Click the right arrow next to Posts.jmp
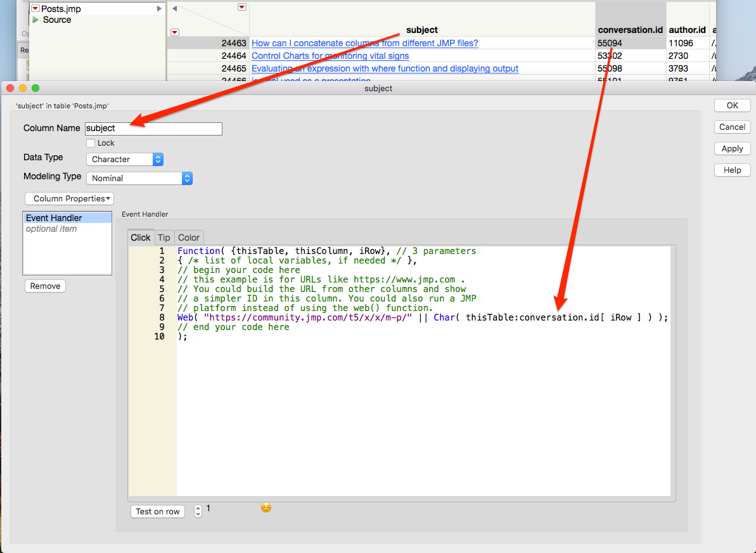756x553 pixels. pyautogui.click(x=158, y=8)
